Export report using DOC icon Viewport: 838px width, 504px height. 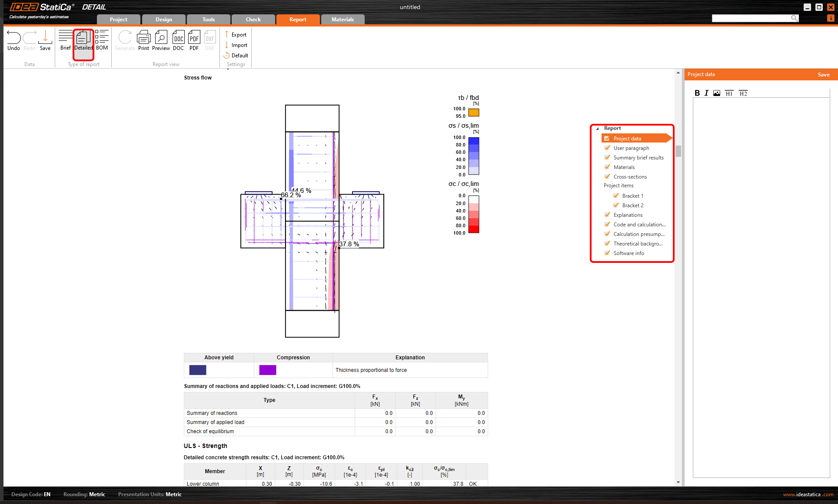(178, 38)
